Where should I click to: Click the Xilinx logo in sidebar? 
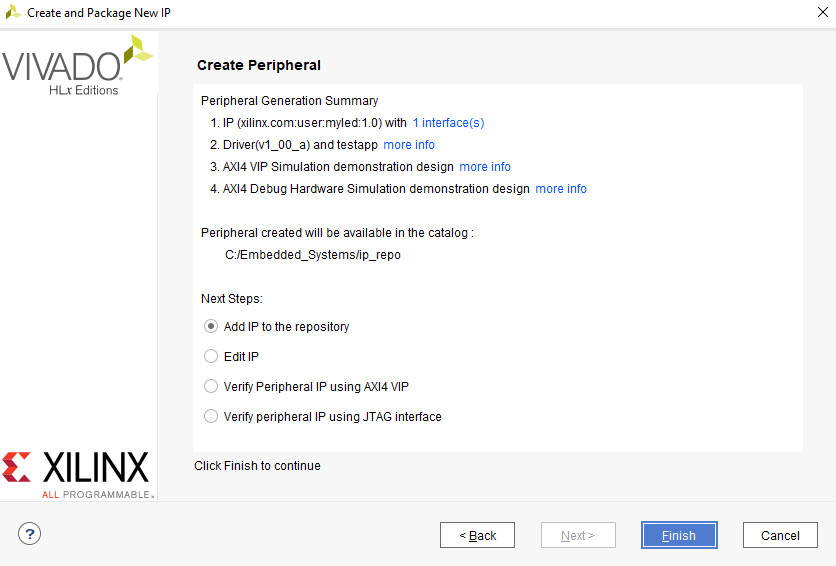[76, 472]
